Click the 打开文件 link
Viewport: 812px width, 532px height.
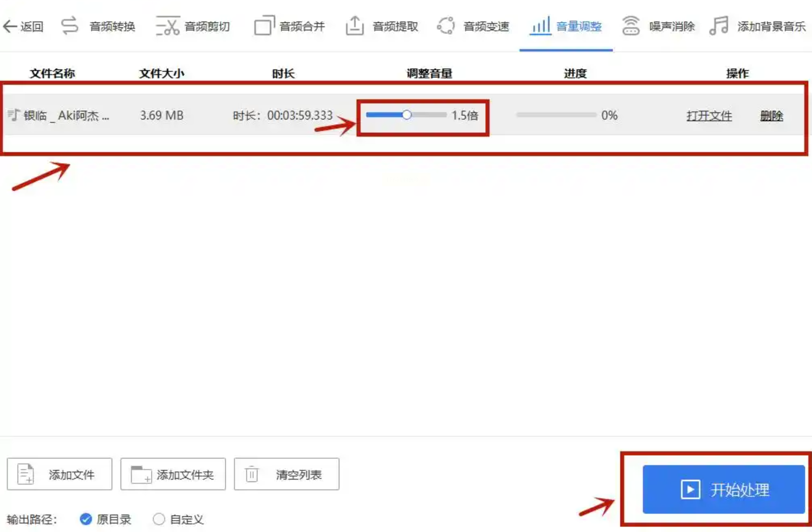709,116
